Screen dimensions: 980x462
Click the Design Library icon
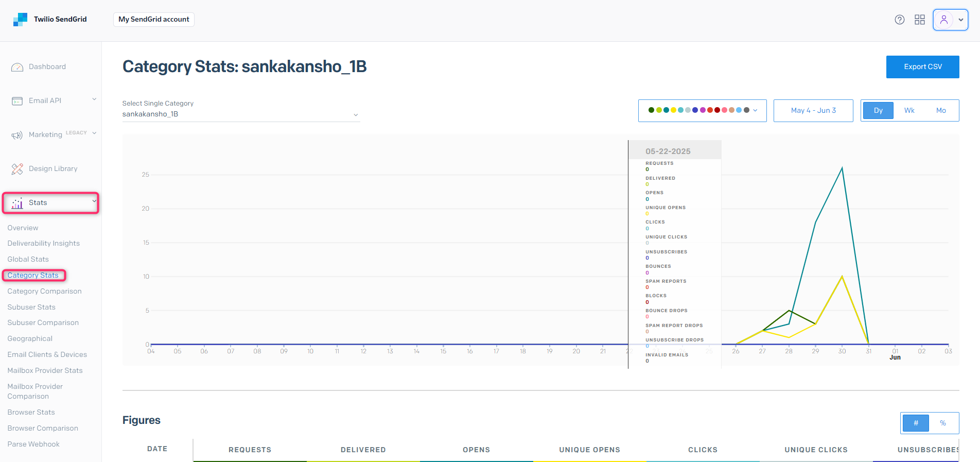tap(17, 169)
